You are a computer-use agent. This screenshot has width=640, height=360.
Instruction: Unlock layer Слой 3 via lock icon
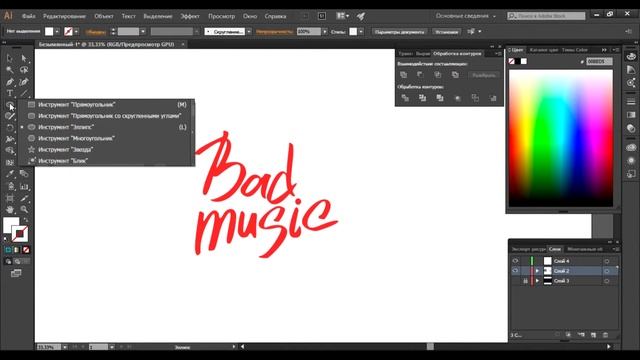525,281
